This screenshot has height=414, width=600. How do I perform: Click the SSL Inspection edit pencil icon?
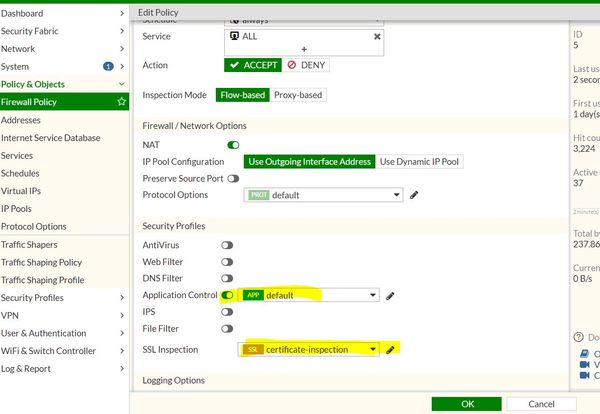click(x=391, y=349)
